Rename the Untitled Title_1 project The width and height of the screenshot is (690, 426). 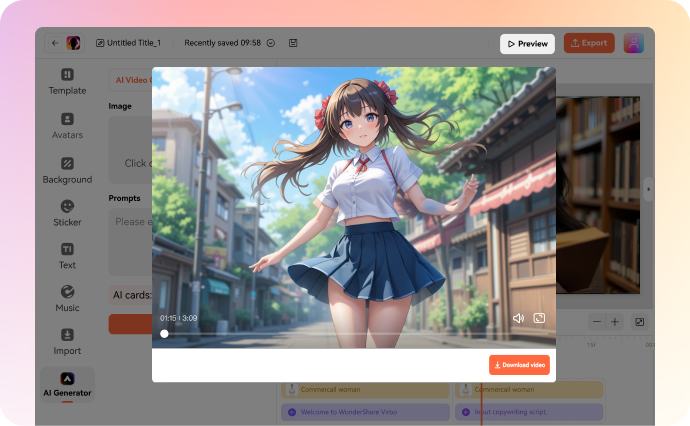pos(128,43)
